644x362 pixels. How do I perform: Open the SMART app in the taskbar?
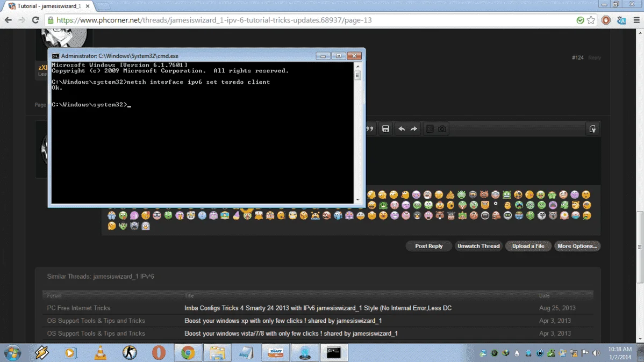[276, 352]
